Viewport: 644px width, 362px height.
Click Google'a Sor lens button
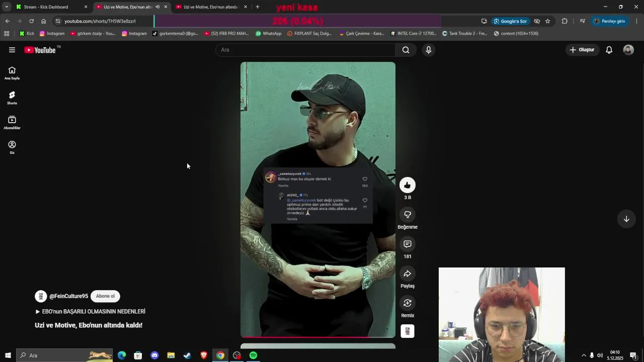point(510,21)
